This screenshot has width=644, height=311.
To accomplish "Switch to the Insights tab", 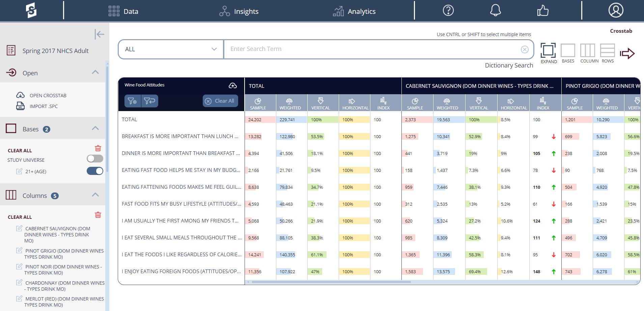I will pyautogui.click(x=239, y=11).
